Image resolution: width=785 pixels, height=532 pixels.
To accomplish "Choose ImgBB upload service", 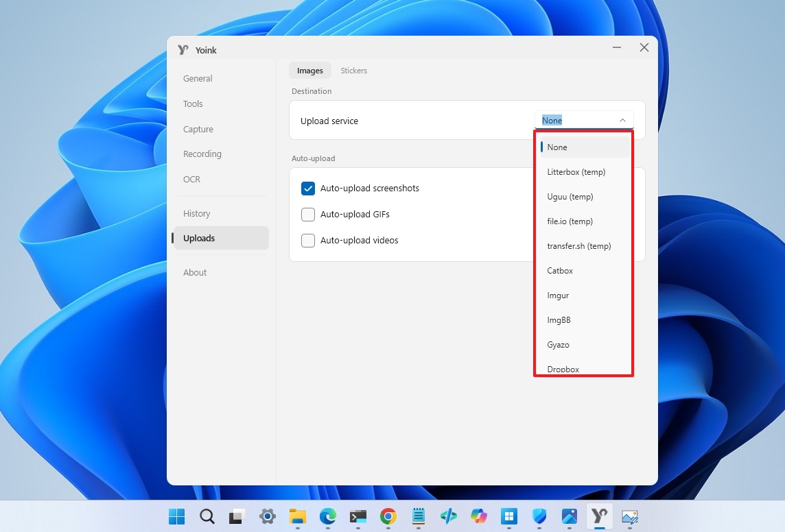I will 585,320.
